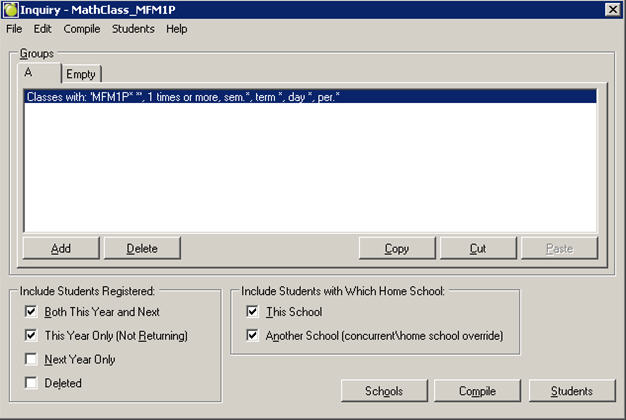Open the Edit menu
Viewport: 626px width, 420px height.
pos(42,29)
